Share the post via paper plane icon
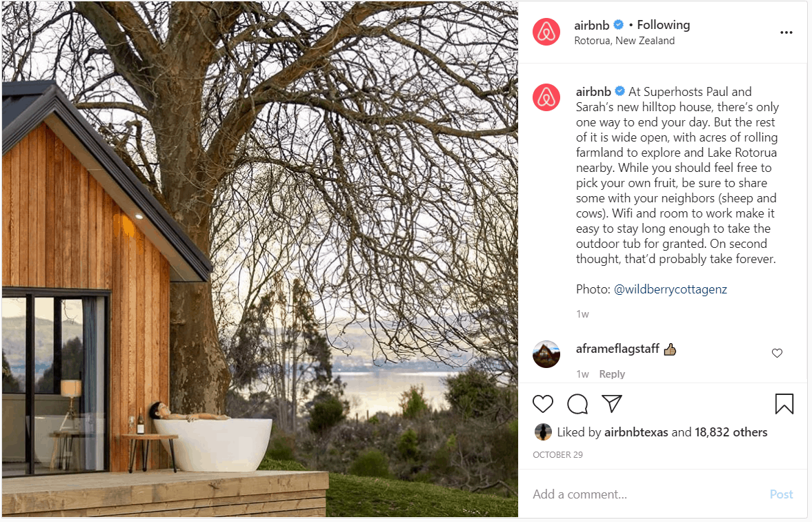Image resolution: width=812 pixels, height=522 pixels. coord(612,404)
